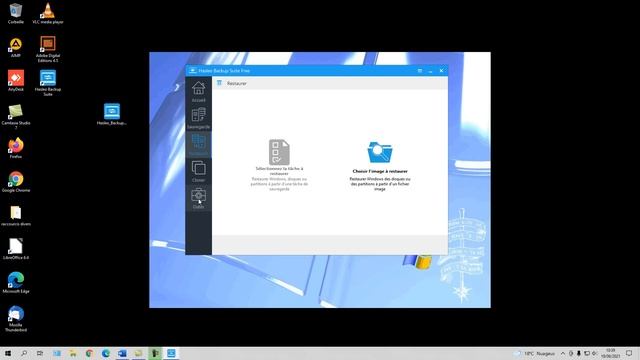This screenshot has height=360, width=640.
Task: Open the Sauvegarde section in sidebar
Action: (198, 118)
